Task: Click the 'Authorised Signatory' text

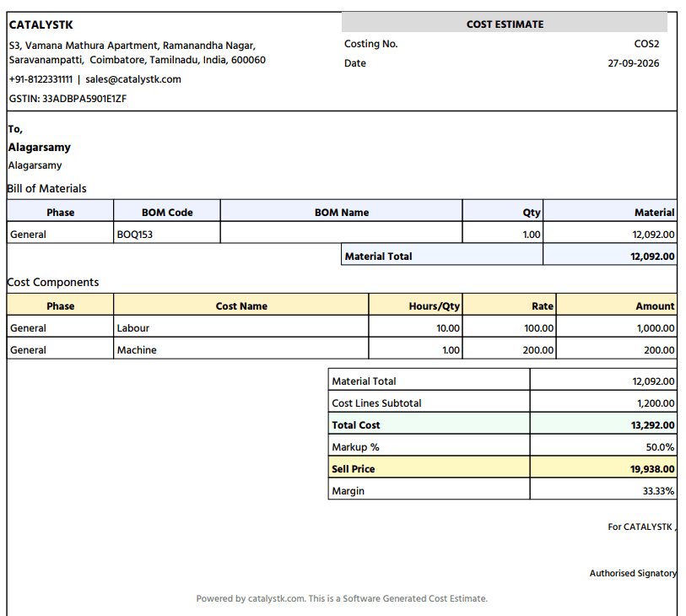Action: [633, 573]
